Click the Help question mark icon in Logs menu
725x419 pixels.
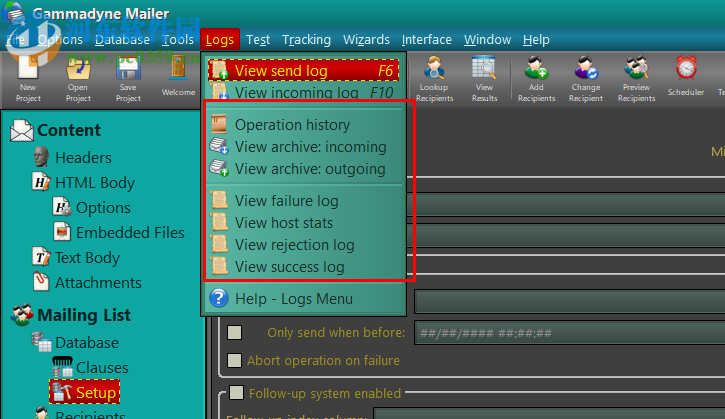tap(219, 298)
